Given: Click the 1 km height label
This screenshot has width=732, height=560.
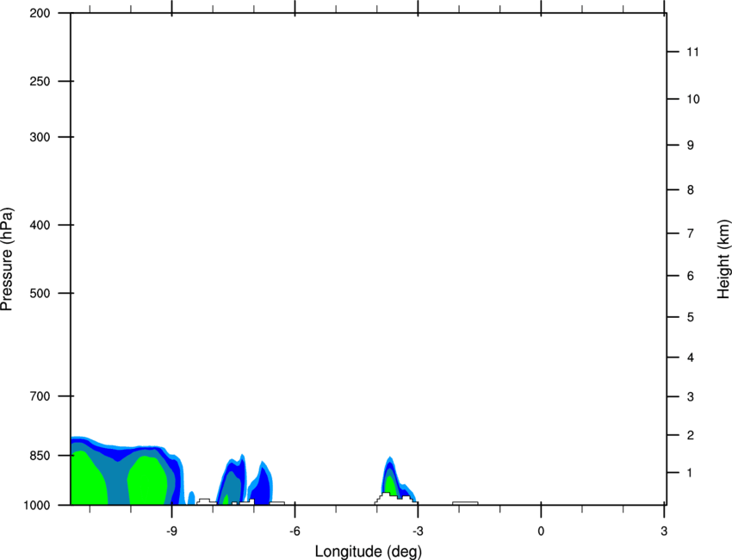Looking at the screenshot, I should pos(690,473).
